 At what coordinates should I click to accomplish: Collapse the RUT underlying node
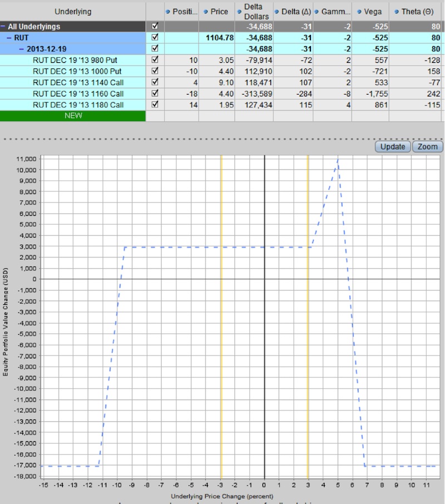click(x=9, y=38)
